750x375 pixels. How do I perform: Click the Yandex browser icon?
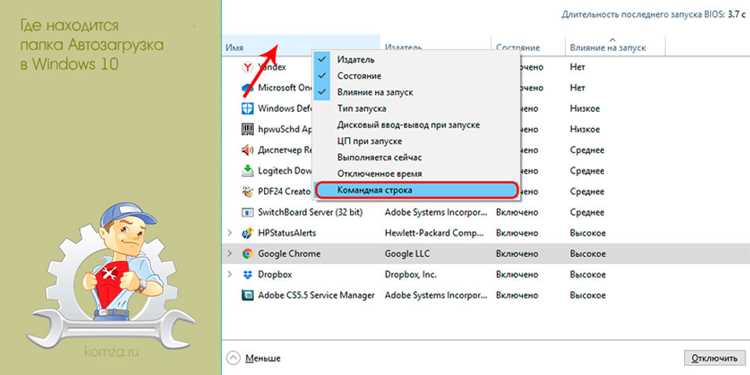(x=247, y=67)
